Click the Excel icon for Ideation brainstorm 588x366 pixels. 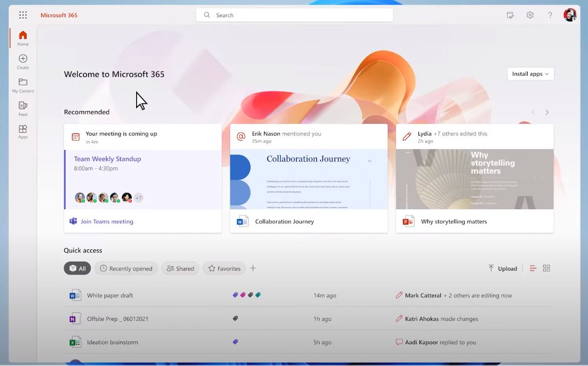point(75,342)
